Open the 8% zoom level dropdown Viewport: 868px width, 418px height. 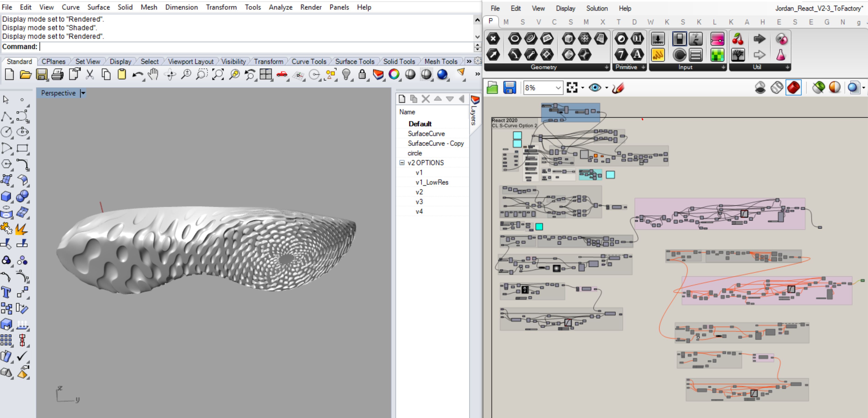click(x=558, y=88)
